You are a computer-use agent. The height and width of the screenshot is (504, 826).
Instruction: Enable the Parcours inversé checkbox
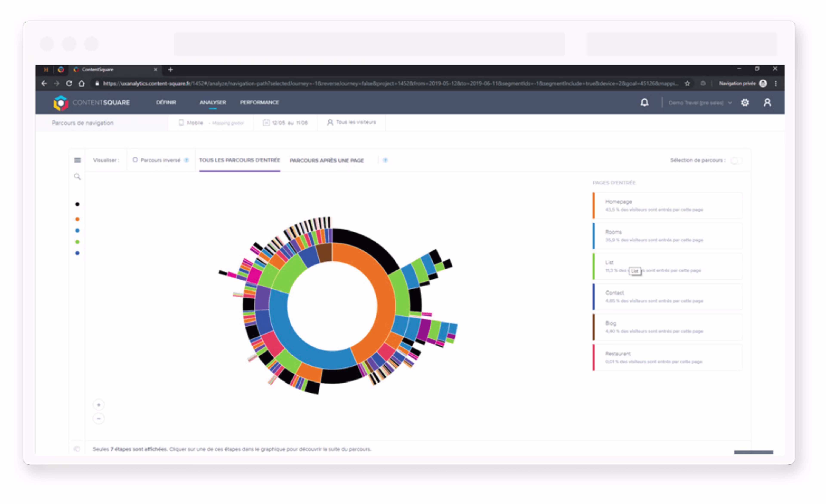[135, 160]
